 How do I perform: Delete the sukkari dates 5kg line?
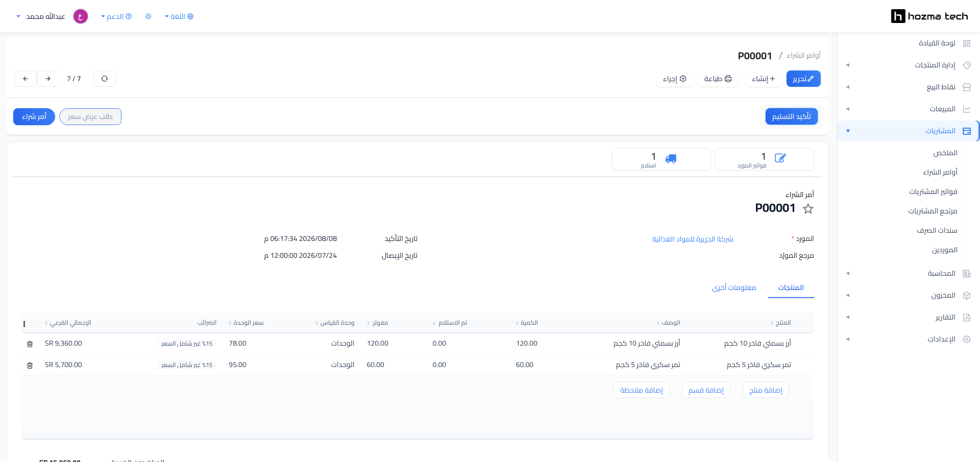(x=30, y=366)
